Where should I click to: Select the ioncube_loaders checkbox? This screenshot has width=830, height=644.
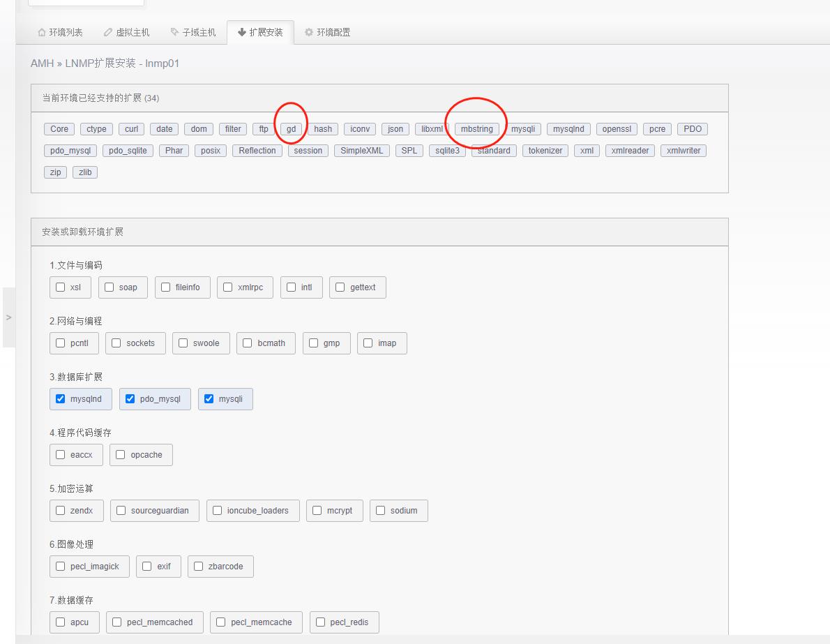click(218, 511)
